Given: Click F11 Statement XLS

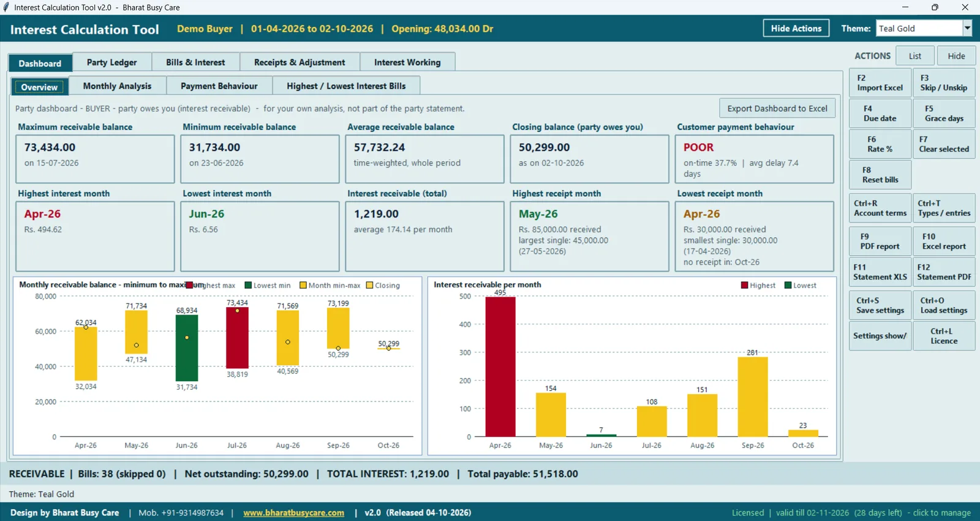Looking at the screenshot, I should click(x=880, y=272).
